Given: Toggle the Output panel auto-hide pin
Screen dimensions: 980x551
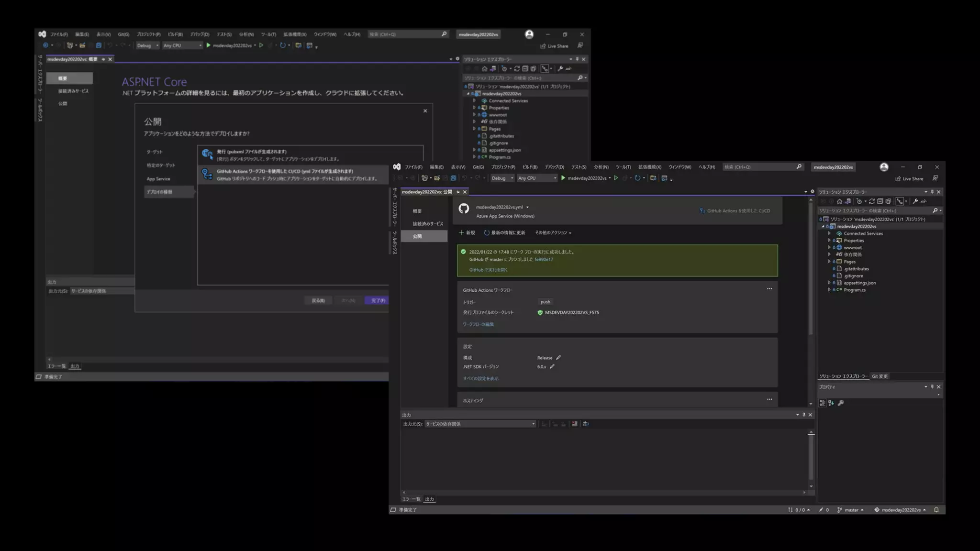Looking at the screenshot, I should point(804,415).
